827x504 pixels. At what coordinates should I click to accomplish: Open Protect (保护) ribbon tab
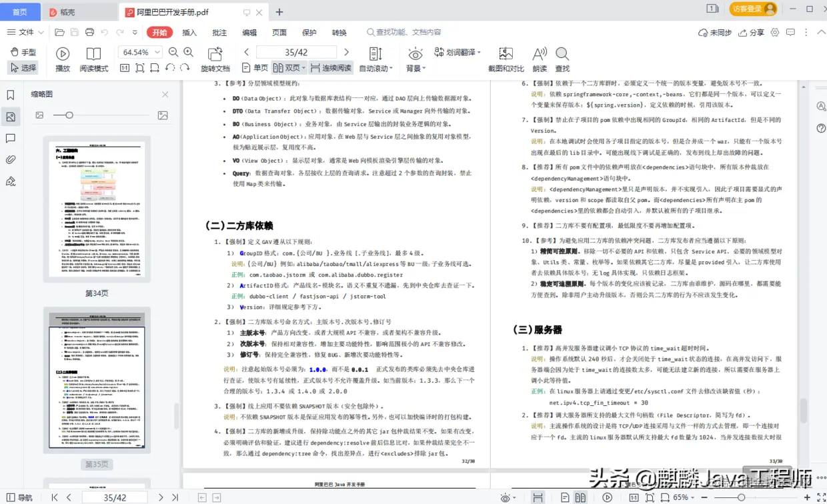pyautogui.click(x=309, y=32)
